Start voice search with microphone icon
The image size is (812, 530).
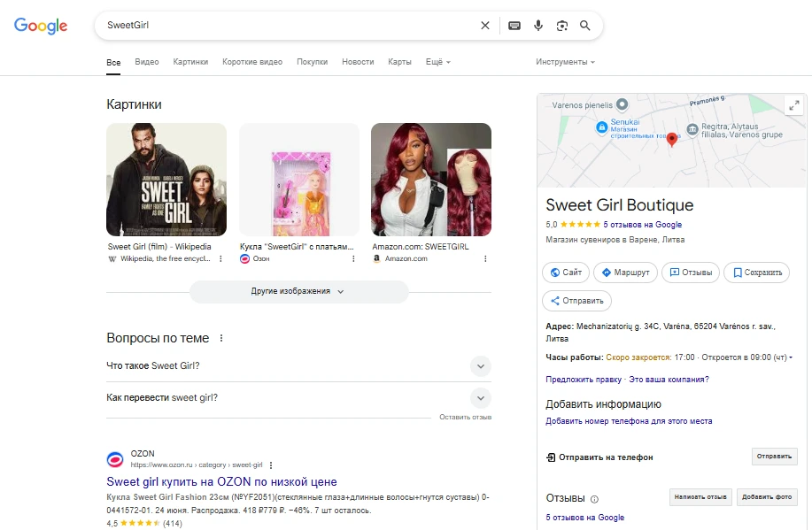(x=538, y=26)
